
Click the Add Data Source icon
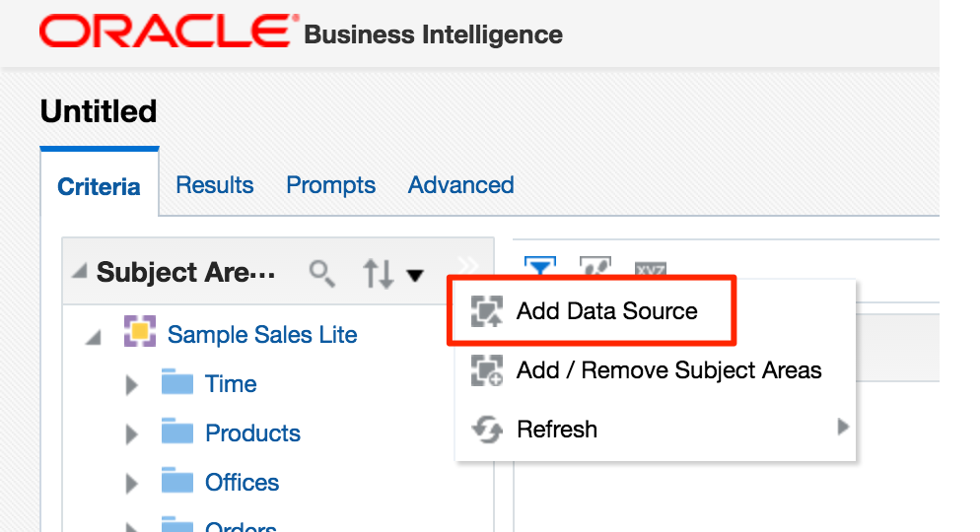point(487,311)
